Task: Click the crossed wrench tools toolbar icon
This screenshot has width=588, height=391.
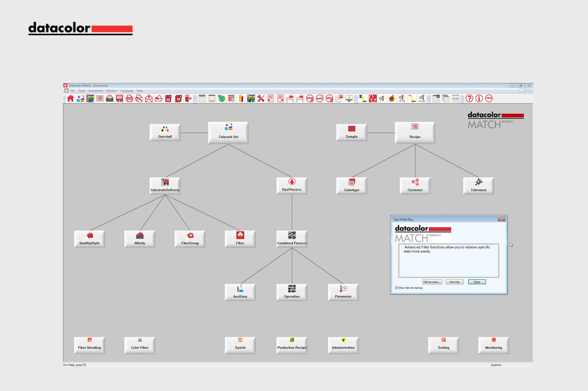Action: (260, 99)
